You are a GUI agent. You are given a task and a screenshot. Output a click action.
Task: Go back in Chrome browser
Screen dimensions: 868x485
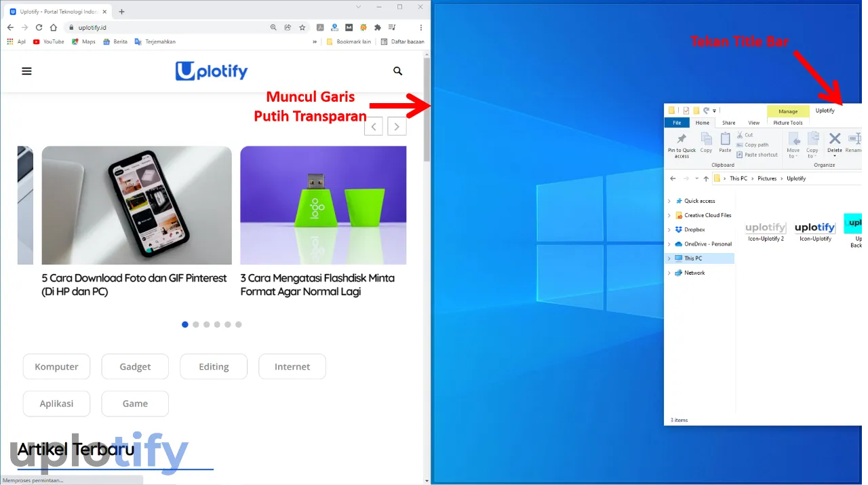point(10,28)
